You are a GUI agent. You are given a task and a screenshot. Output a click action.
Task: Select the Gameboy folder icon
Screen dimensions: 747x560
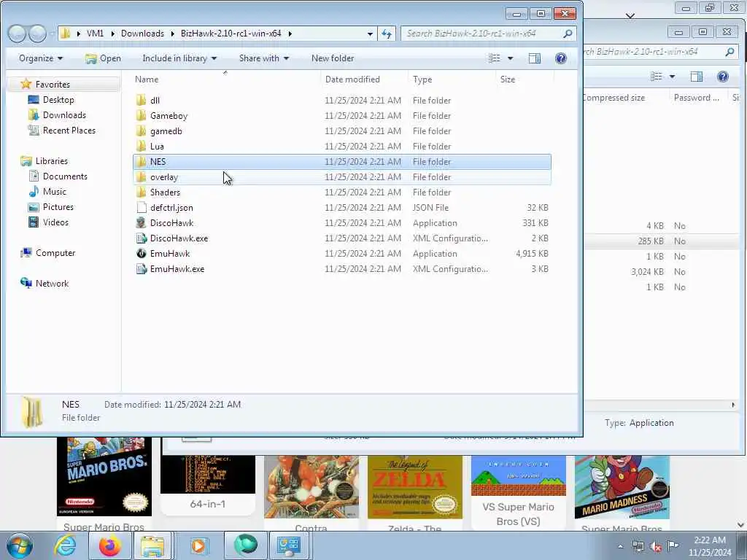click(x=141, y=116)
